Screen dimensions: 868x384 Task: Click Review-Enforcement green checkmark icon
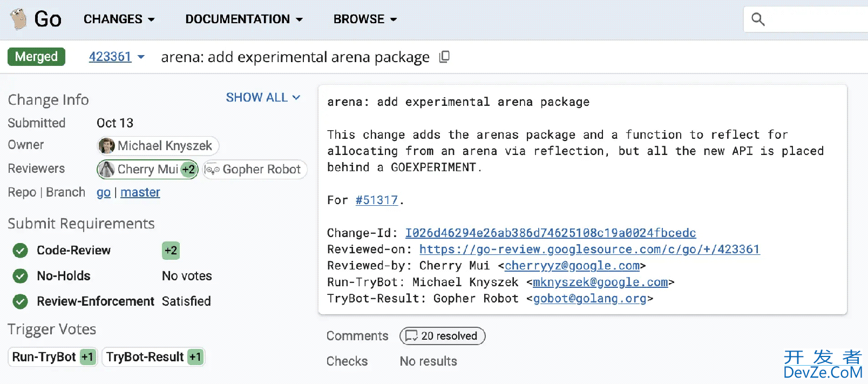click(21, 301)
